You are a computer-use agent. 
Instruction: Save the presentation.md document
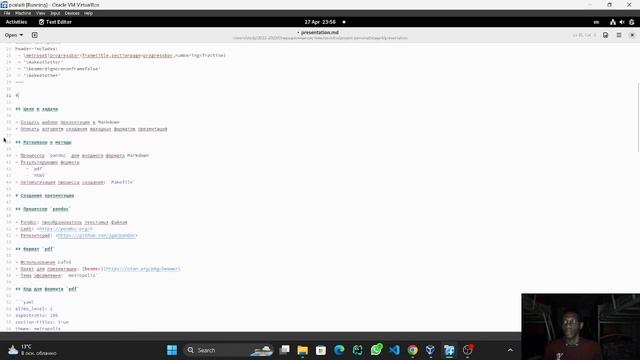tap(605, 35)
